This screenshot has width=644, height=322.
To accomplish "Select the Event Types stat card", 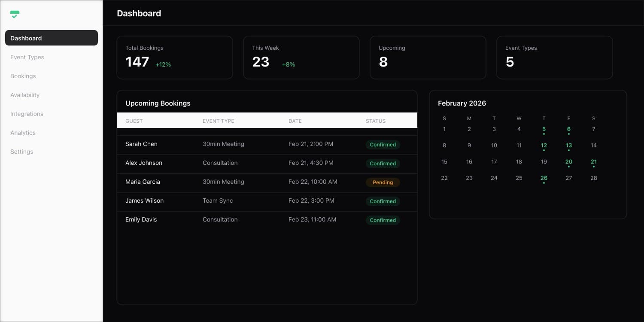I will click(x=554, y=58).
